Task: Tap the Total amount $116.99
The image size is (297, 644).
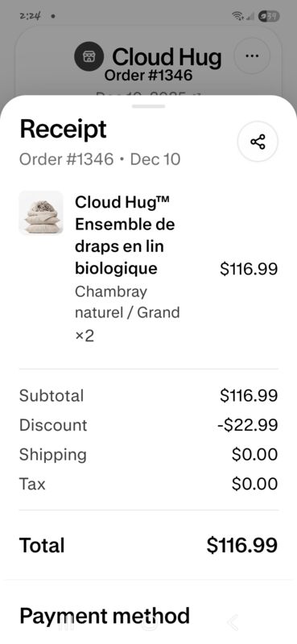Action: click(x=242, y=546)
